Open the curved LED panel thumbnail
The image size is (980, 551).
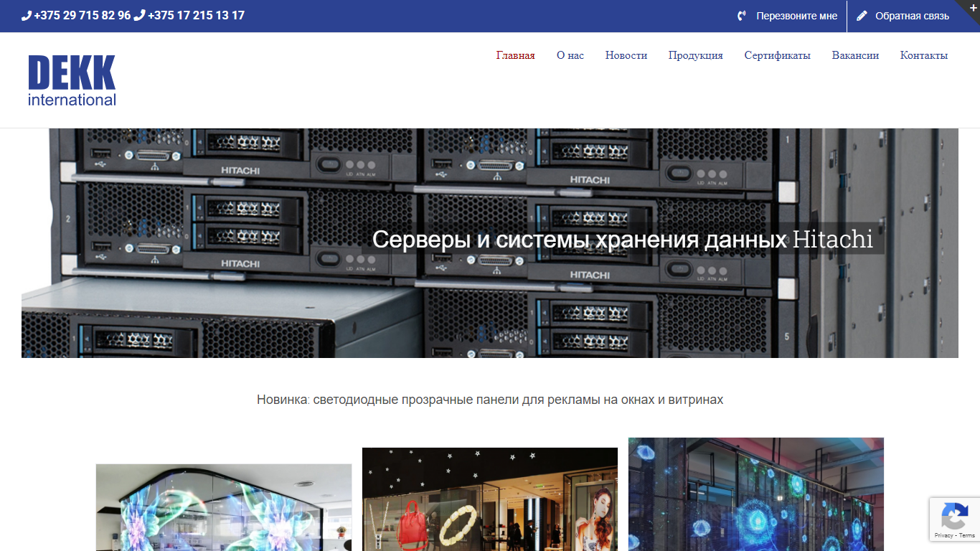[224, 507]
